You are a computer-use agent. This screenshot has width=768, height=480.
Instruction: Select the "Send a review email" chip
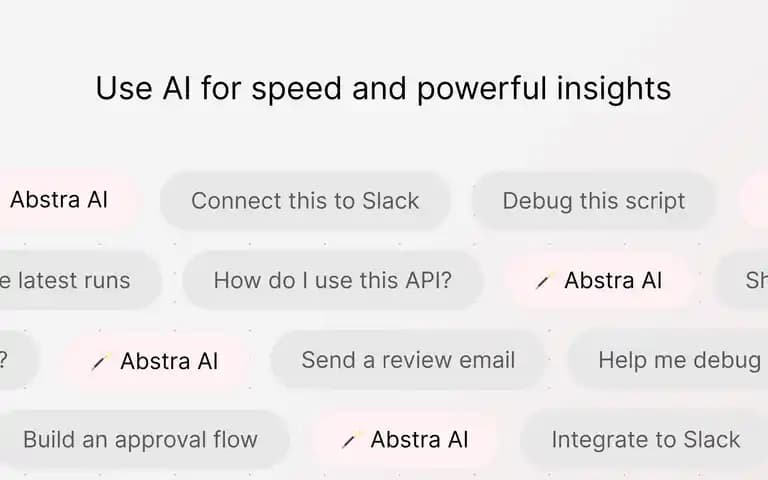click(x=408, y=360)
